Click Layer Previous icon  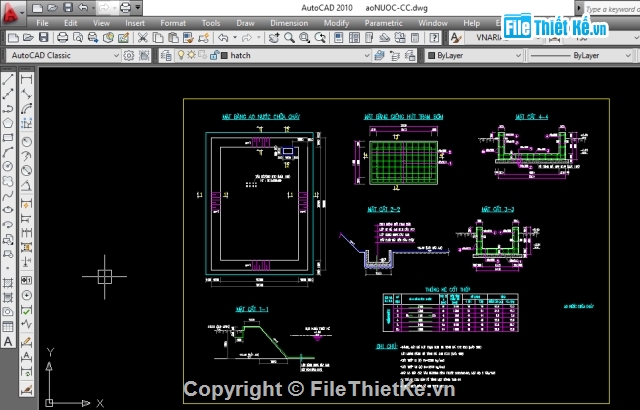click(x=394, y=55)
